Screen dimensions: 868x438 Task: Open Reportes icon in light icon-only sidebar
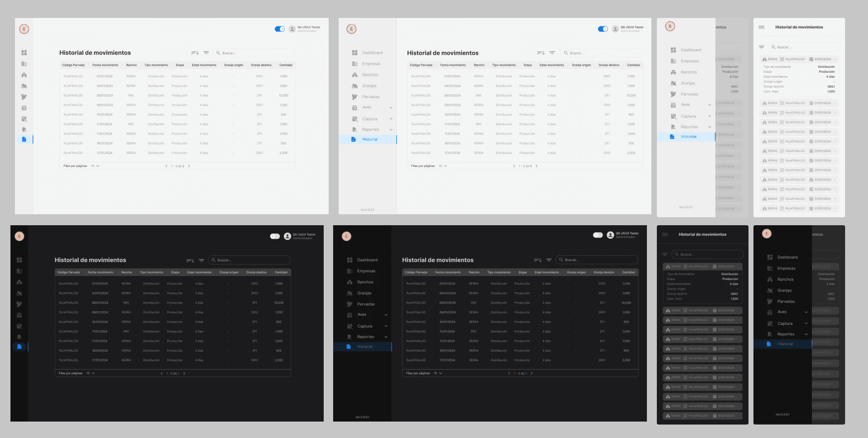(x=24, y=130)
